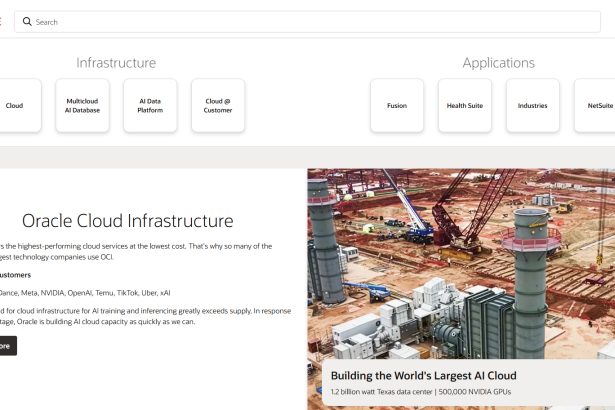Click the customers list mentioning TikTok, Uber, xAI
Viewport: 615px width, 410px height.
(x=85, y=293)
